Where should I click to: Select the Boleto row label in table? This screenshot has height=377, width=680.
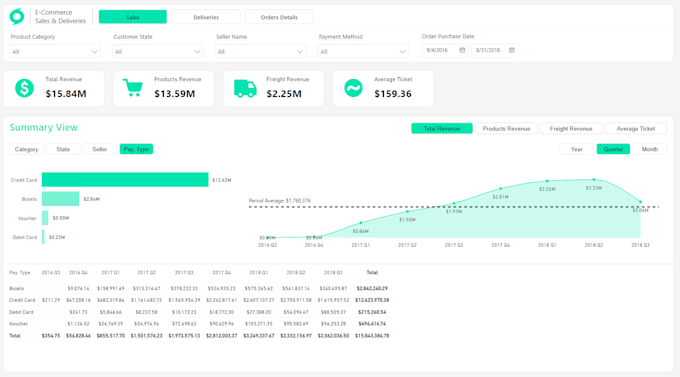[x=16, y=288]
